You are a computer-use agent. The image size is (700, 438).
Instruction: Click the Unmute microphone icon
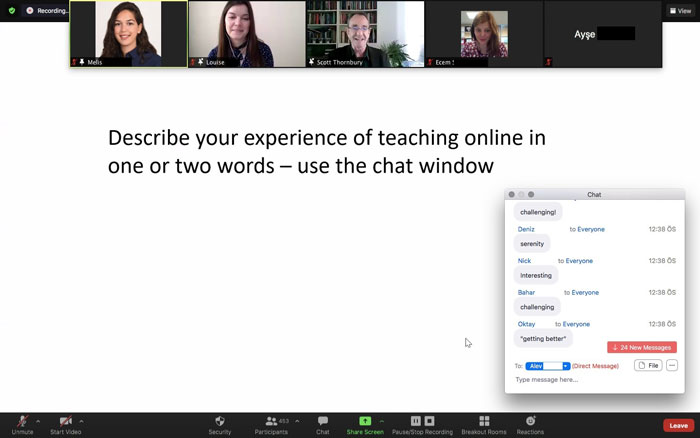click(x=22, y=421)
